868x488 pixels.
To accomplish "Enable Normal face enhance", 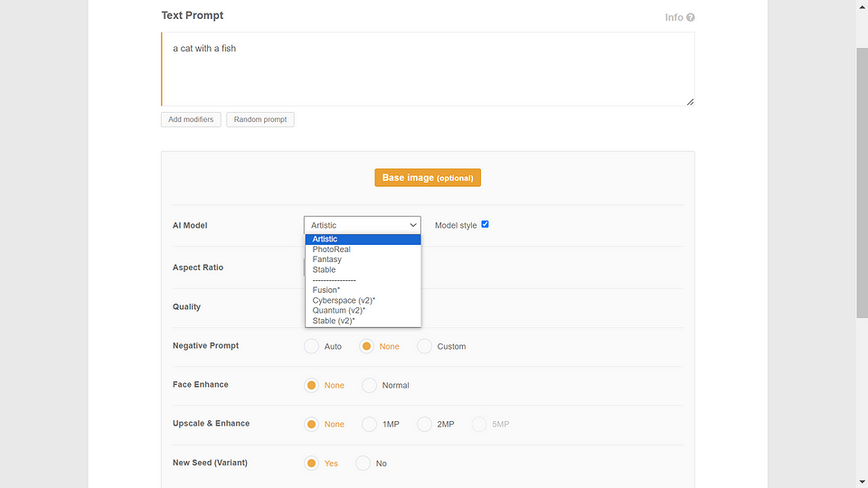I will [370, 385].
